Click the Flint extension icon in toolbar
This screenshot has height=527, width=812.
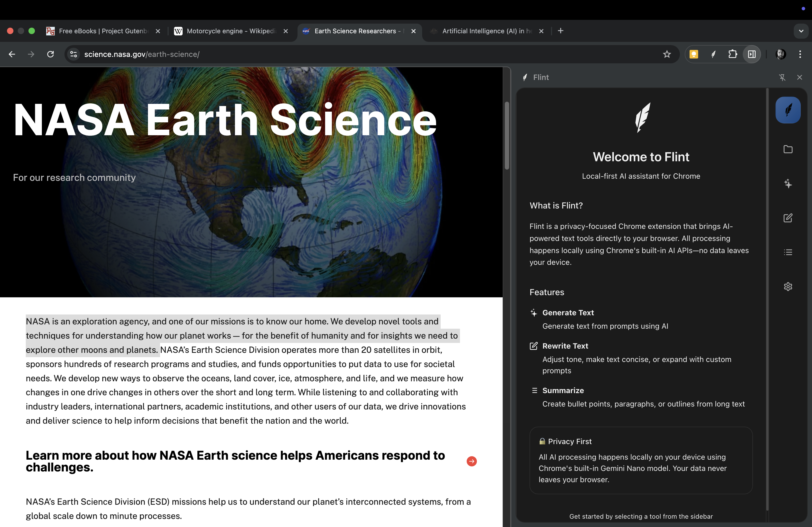pos(713,54)
